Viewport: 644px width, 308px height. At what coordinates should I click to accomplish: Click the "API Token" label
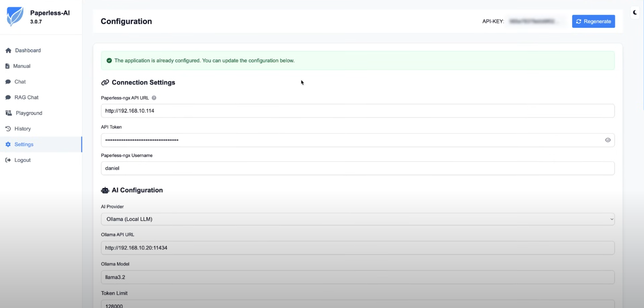pos(111,127)
